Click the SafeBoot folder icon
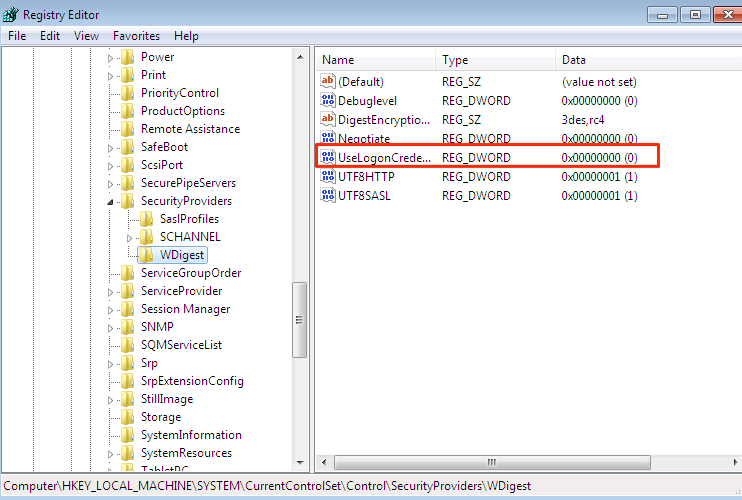Screen dimensions: 742x500 127,147
